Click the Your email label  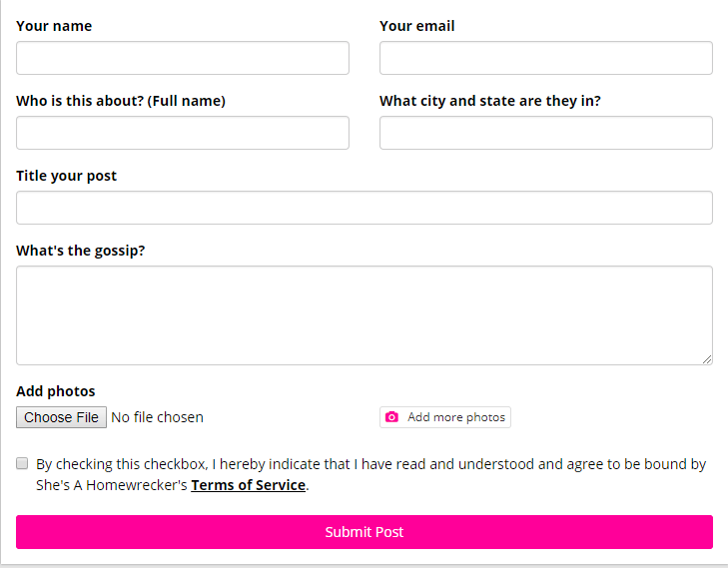point(417,26)
